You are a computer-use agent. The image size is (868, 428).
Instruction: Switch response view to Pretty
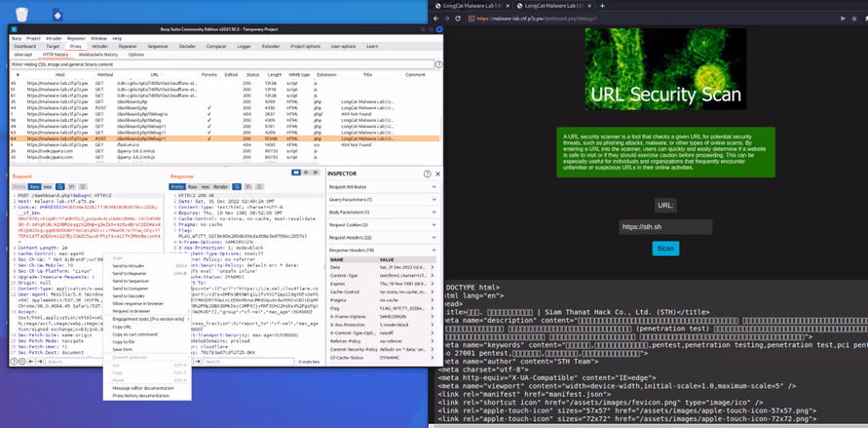(x=177, y=186)
